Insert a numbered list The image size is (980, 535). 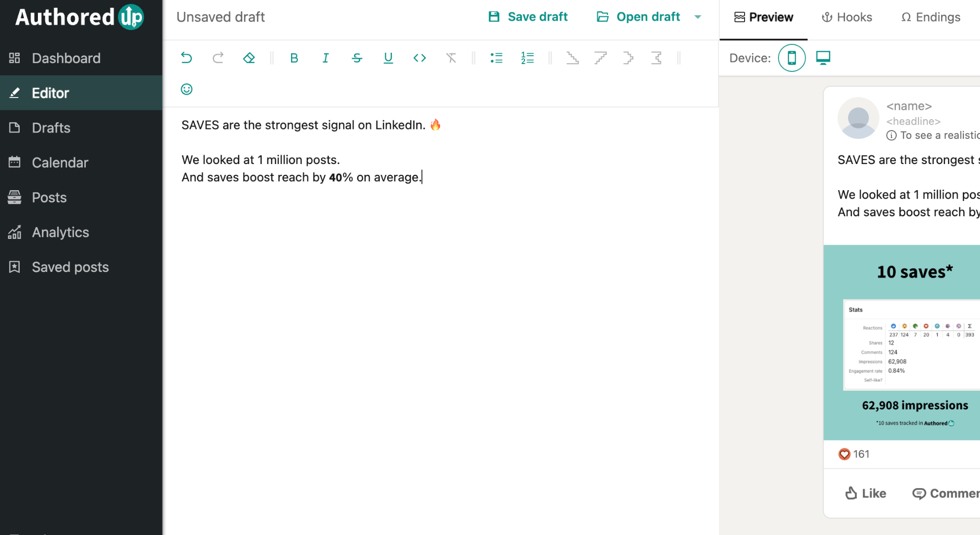point(527,58)
